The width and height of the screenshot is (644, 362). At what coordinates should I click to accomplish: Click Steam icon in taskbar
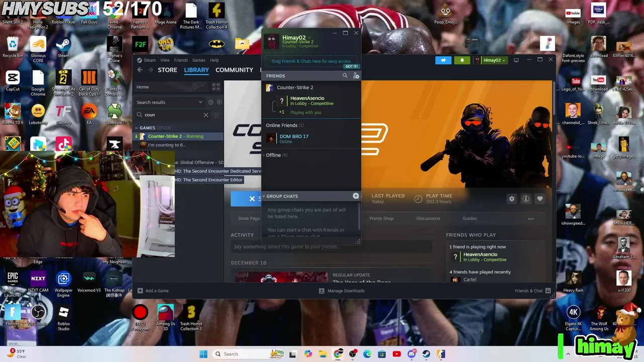pos(426,354)
